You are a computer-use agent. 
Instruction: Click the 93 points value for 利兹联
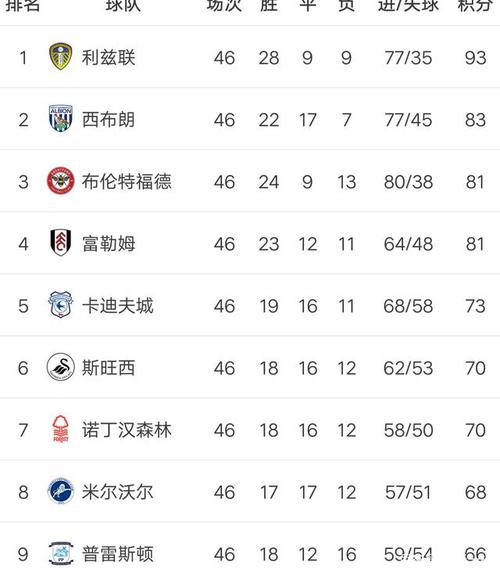476,58
